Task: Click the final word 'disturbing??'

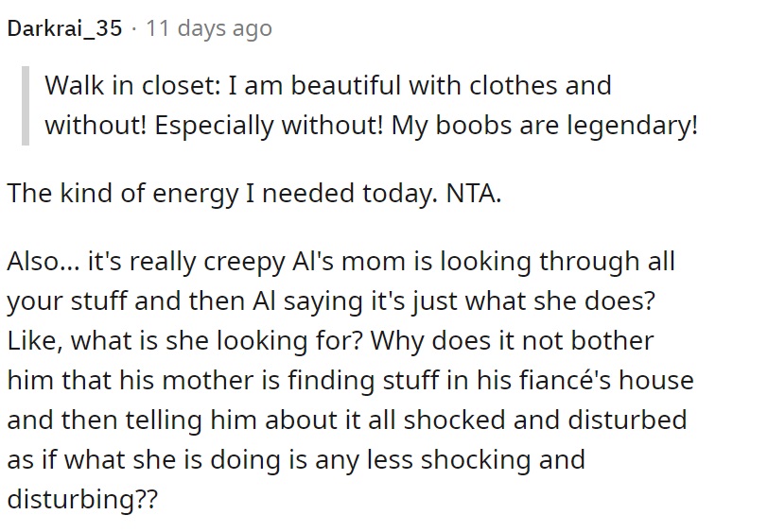Action: tap(83, 499)
